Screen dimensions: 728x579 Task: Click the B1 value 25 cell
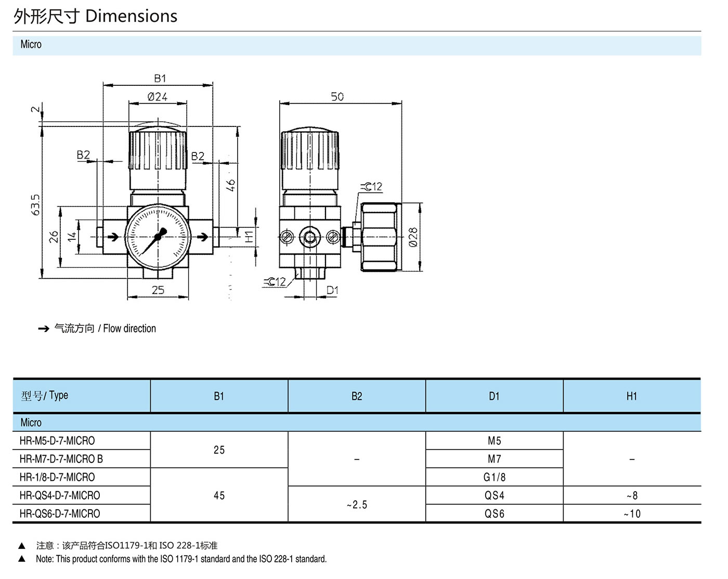[219, 450]
